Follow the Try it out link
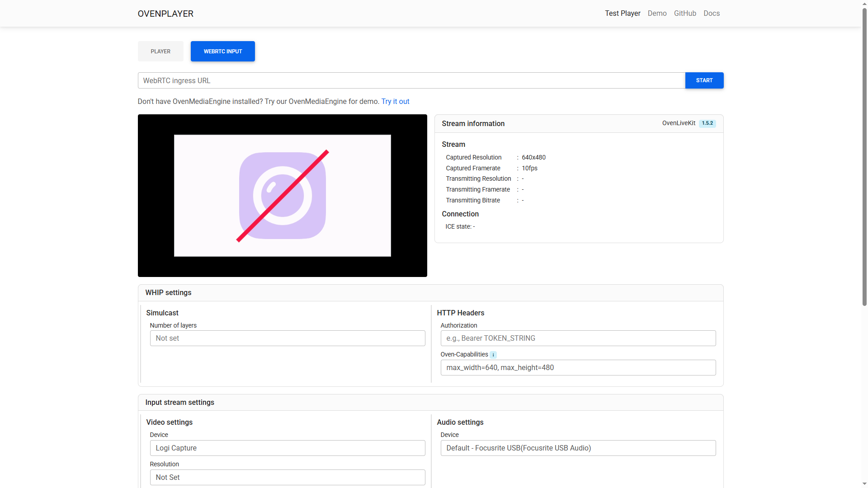This screenshot has width=868, height=488. (x=395, y=102)
